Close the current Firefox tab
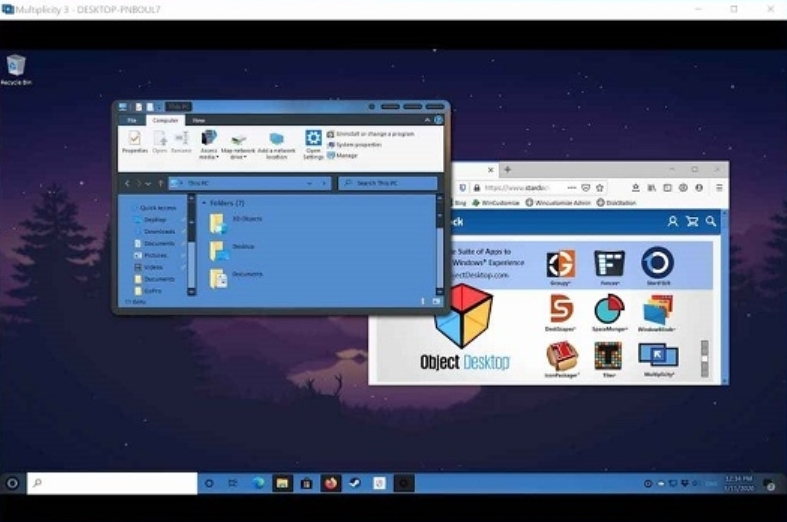This screenshot has width=787, height=522. tap(491, 170)
